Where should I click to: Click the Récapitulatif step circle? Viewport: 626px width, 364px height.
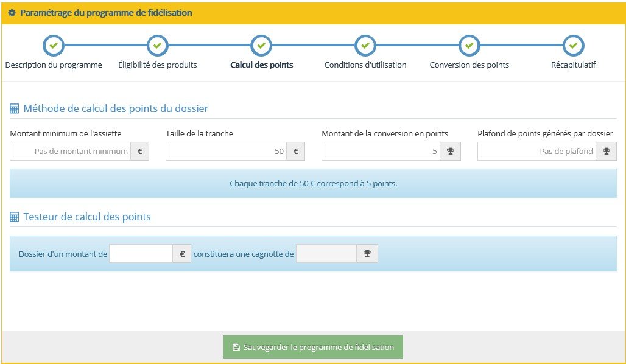click(573, 46)
